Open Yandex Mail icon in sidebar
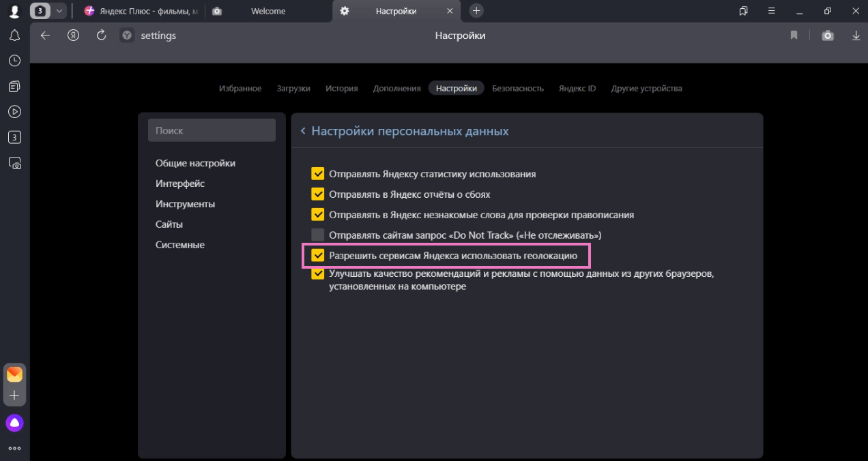This screenshot has height=461, width=868. (14, 374)
